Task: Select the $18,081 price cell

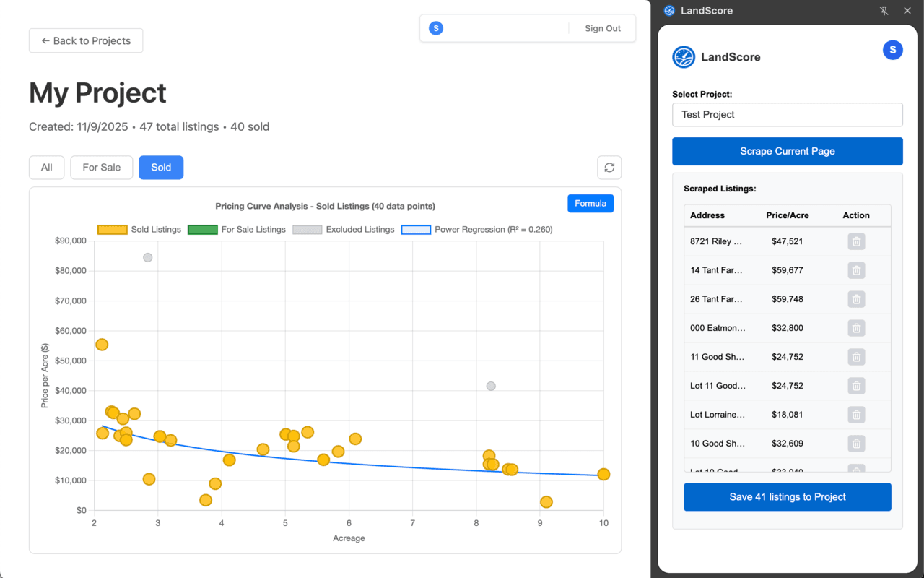Action: 788,415
